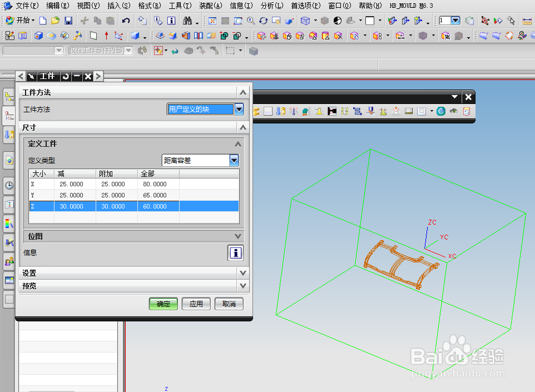Collapse the 定义工件 group
Screen dimensions: 535x392
click(238, 144)
